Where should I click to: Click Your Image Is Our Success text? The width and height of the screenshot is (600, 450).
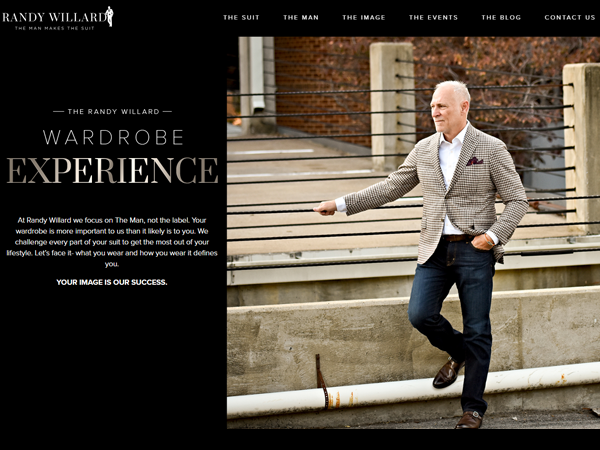pos(112,282)
